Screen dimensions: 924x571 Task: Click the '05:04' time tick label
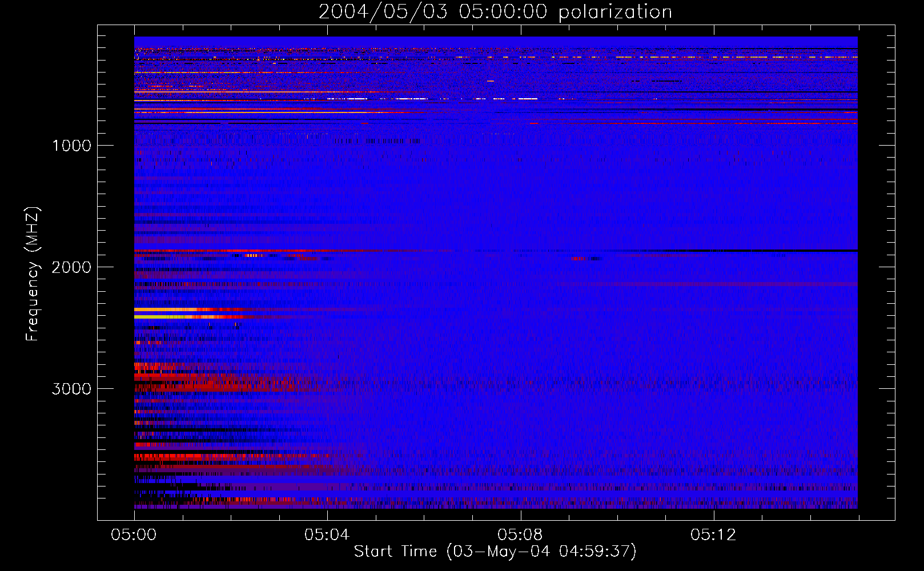coord(327,535)
